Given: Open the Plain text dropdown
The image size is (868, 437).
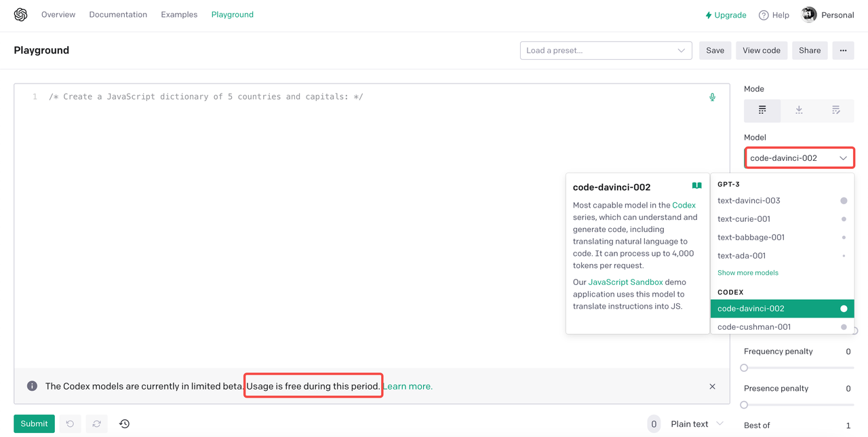Looking at the screenshot, I should pyautogui.click(x=696, y=424).
